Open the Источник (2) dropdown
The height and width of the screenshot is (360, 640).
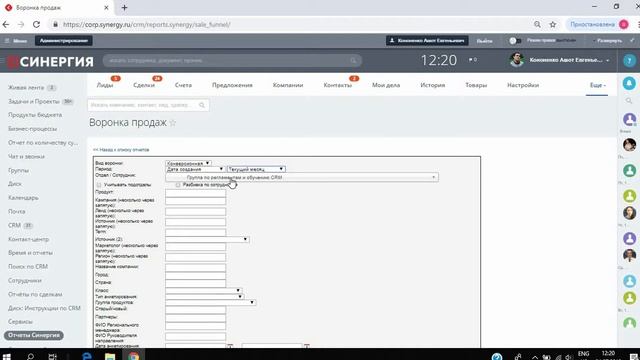(207, 239)
